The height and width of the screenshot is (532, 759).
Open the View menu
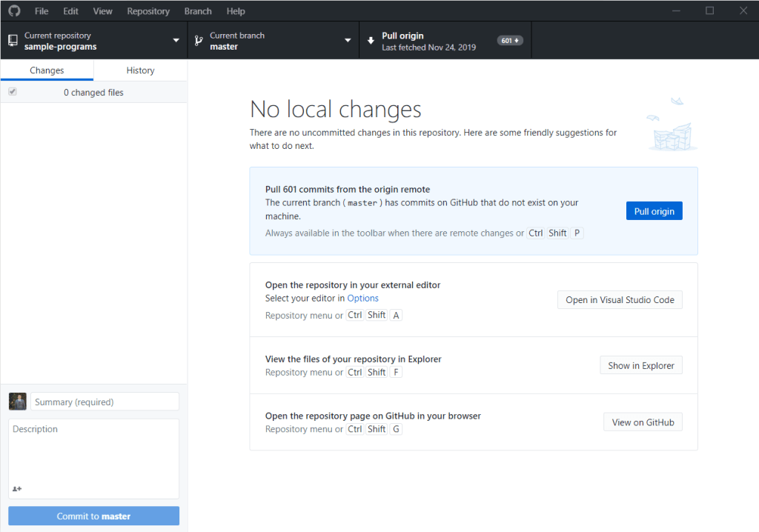tap(102, 11)
